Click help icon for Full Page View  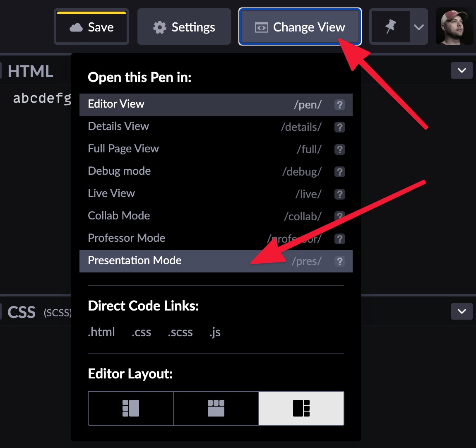pyautogui.click(x=340, y=149)
